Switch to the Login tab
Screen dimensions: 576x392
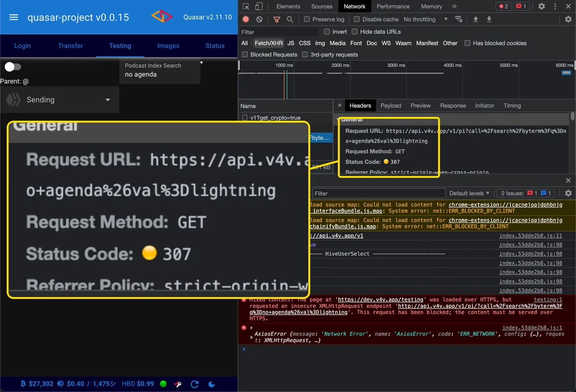22,46
